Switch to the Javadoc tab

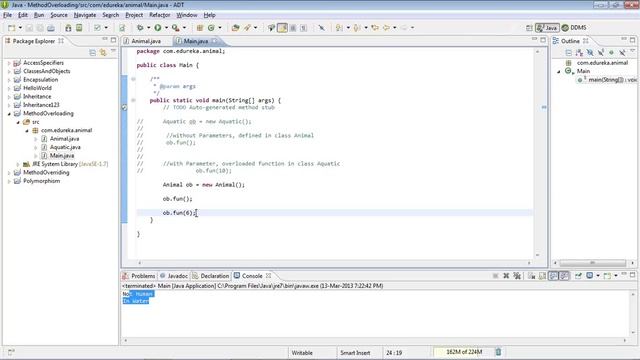click(174, 276)
